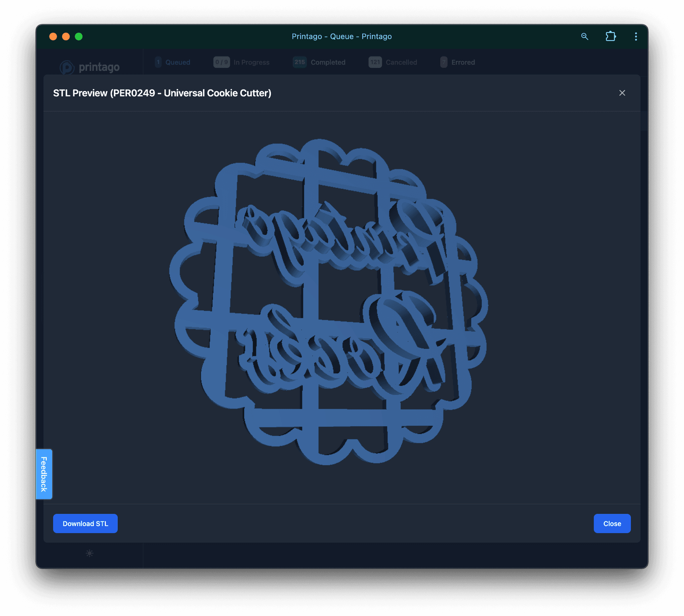View Completed prints list

[x=328, y=62]
